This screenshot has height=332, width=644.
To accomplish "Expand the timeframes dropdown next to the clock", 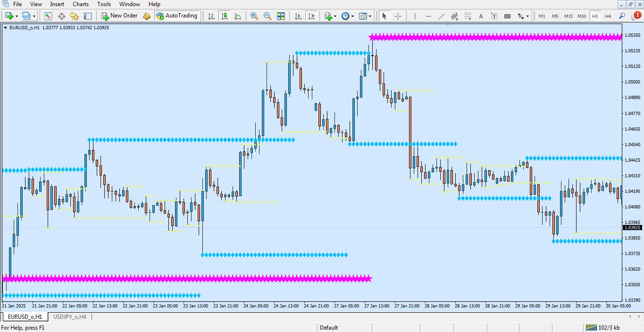I will (353, 16).
